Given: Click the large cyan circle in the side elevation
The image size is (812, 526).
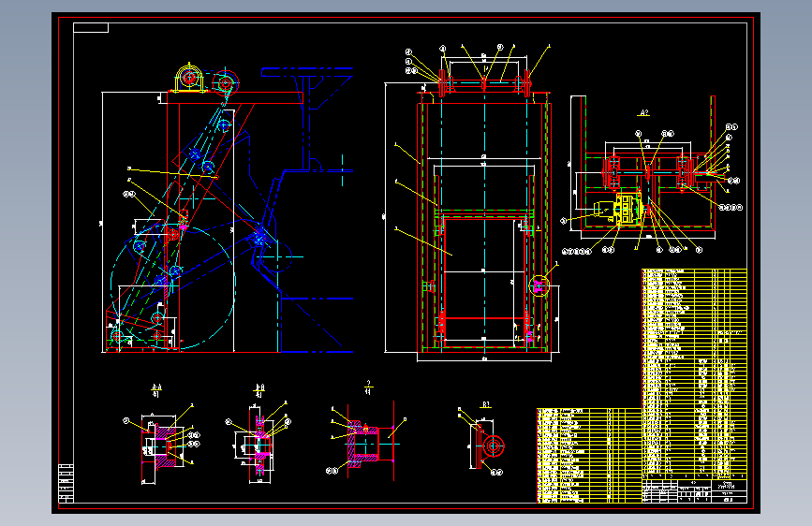Looking at the screenshot, I should click(173, 286).
